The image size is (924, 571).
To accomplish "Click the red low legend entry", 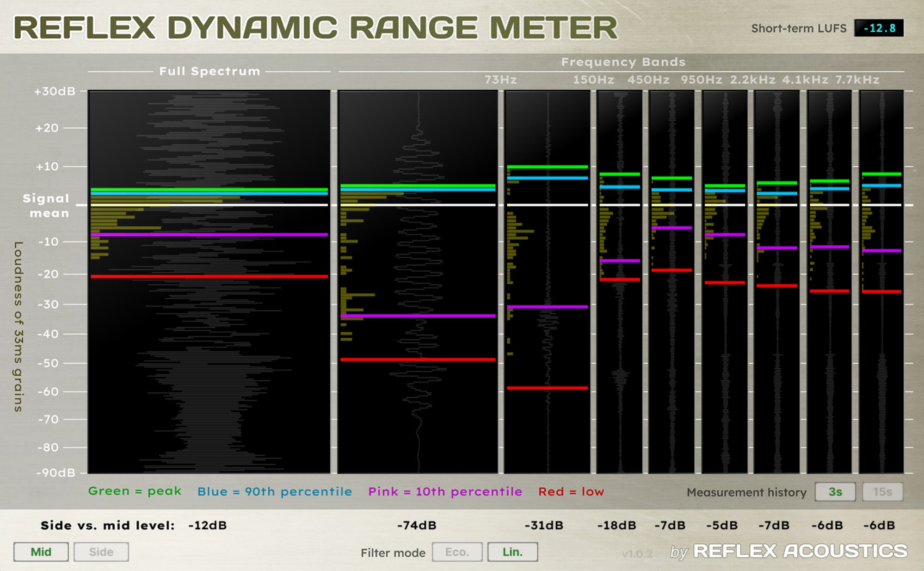I will [x=571, y=491].
